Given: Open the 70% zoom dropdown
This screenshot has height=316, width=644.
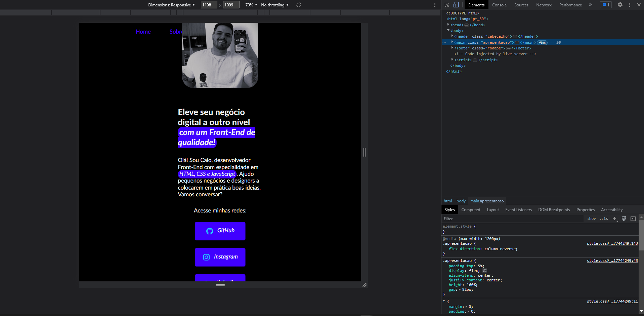Looking at the screenshot, I should (251, 5).
